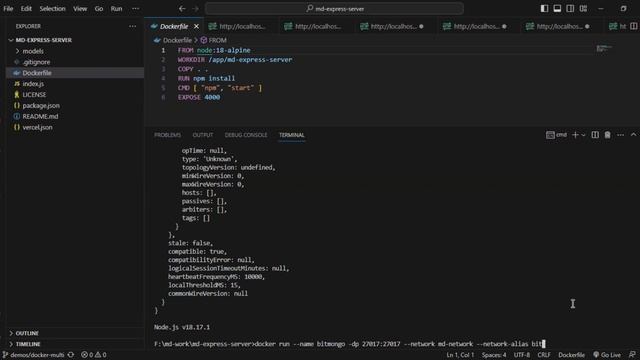The image size is (640, 360).
Task: Toggle secondary side bar layout icon
Action: 570,9
